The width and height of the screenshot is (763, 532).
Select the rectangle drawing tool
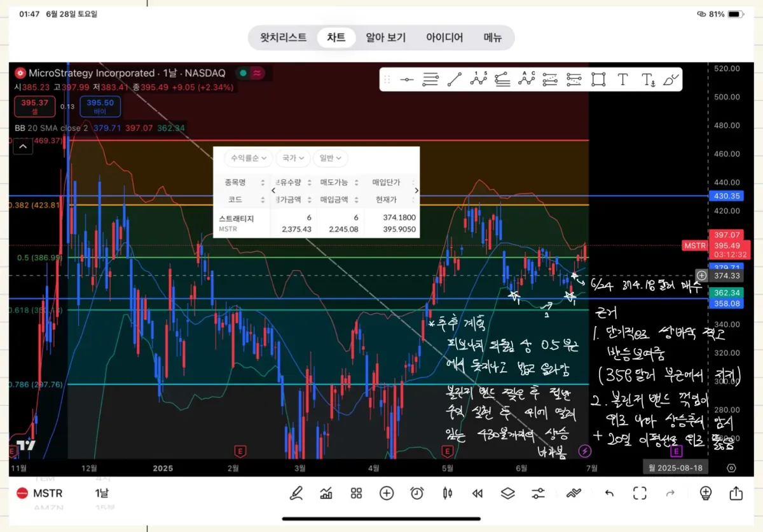pyautogui.click(x=598, y=79)
